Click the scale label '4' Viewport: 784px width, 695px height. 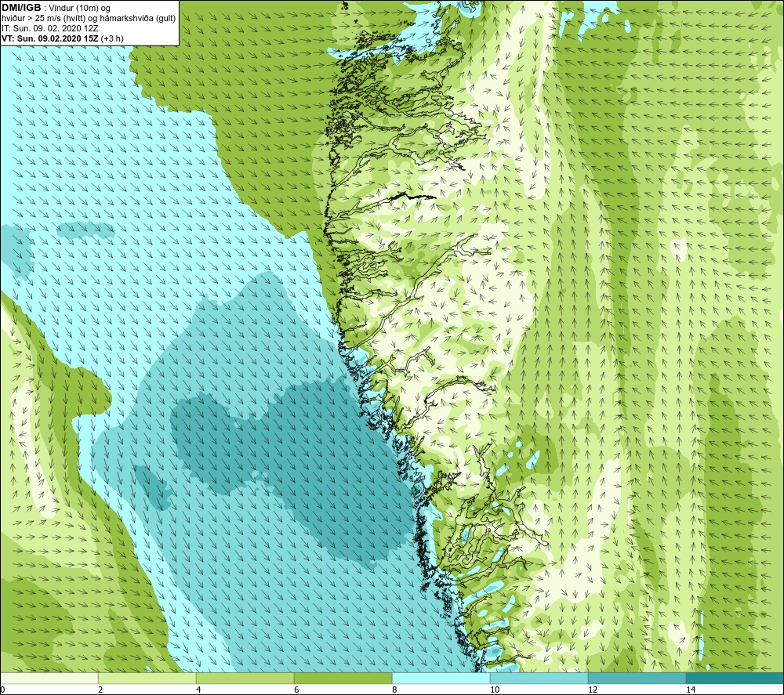tap(198, 690)
